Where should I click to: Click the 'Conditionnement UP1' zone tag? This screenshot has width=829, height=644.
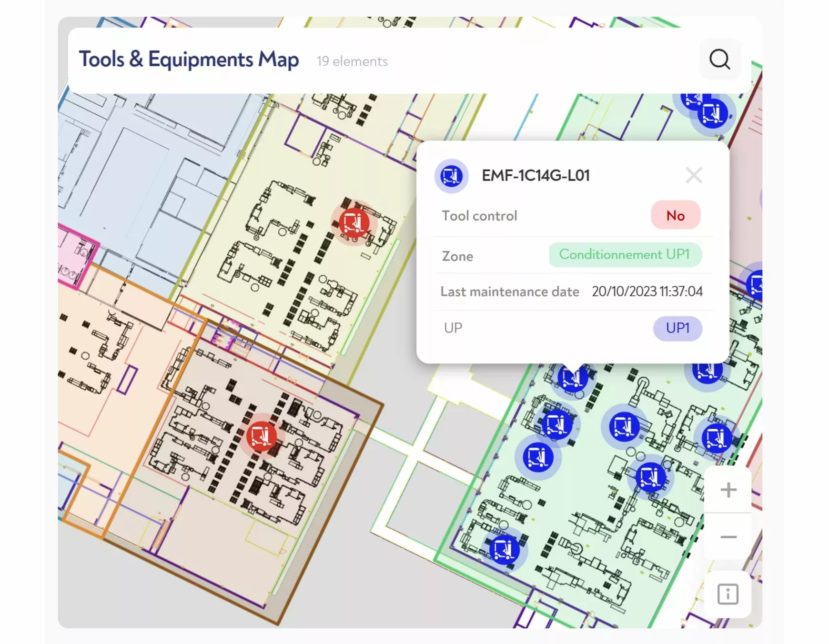tap(625, 255)
